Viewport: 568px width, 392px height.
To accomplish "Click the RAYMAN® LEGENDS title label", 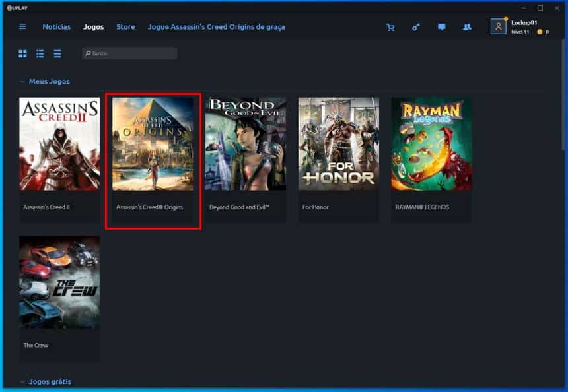I will [x=422, y=207].
